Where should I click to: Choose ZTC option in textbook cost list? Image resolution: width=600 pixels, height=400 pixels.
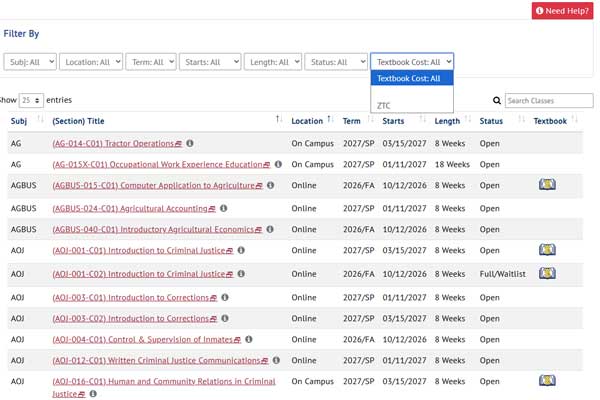pos(412,106)
